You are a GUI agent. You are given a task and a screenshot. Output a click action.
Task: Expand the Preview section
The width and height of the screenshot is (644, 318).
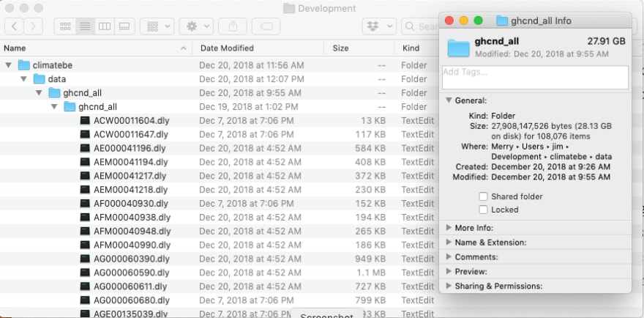coord(449,272)
